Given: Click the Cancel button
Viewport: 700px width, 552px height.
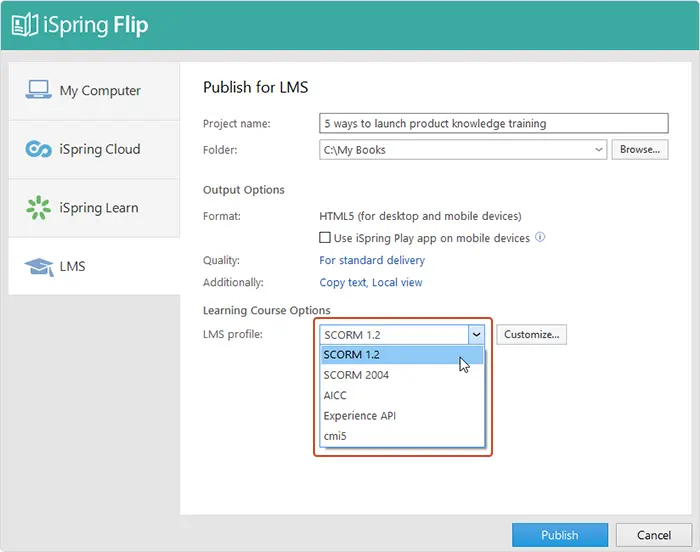Looking at the screenshot, I should [654, 535].
